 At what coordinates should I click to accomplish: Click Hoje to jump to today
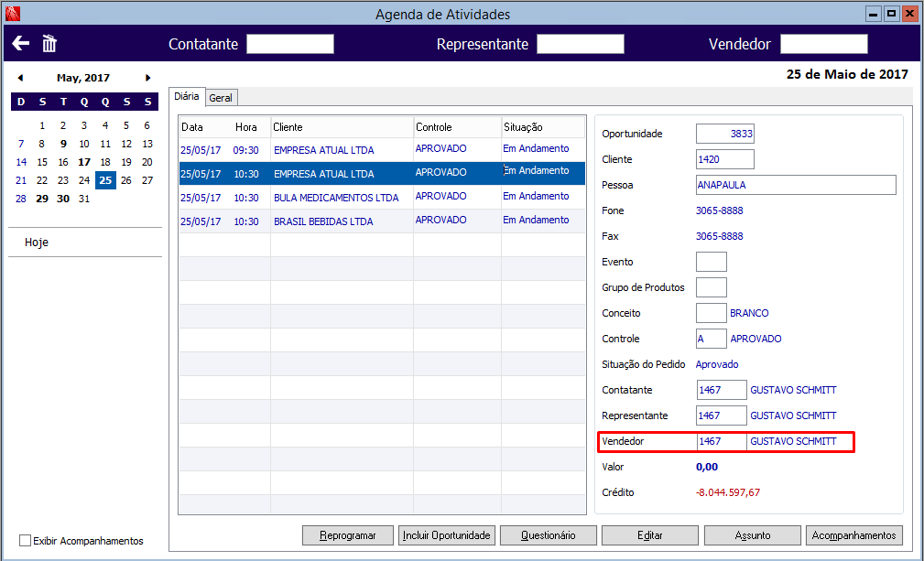37,242
